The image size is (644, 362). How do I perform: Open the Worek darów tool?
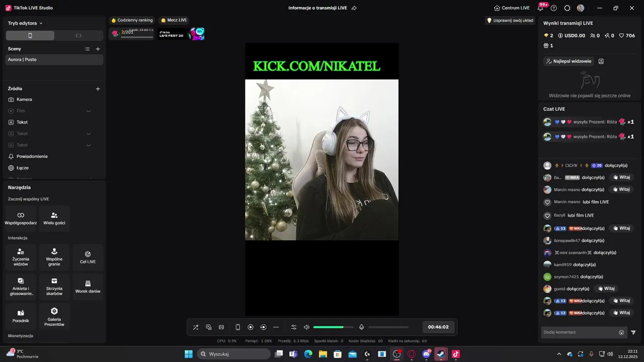pos(88,287)
